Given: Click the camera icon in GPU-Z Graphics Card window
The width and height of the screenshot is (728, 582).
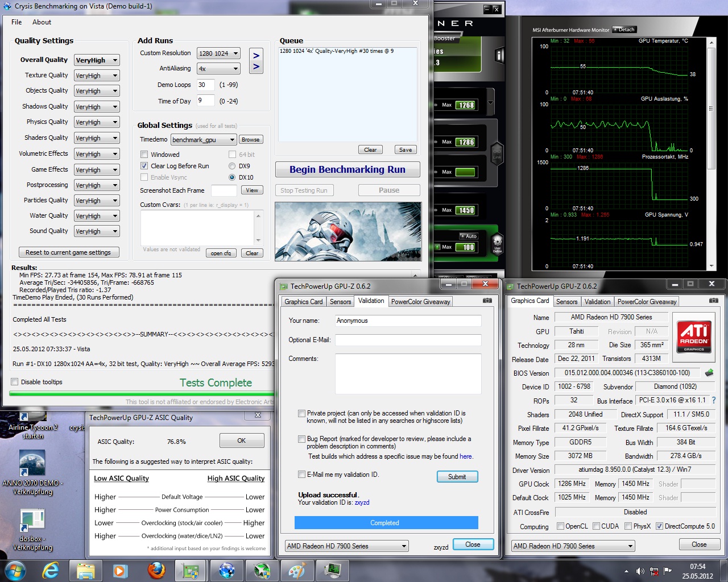Looking at the screenshot, I should 713,301.
